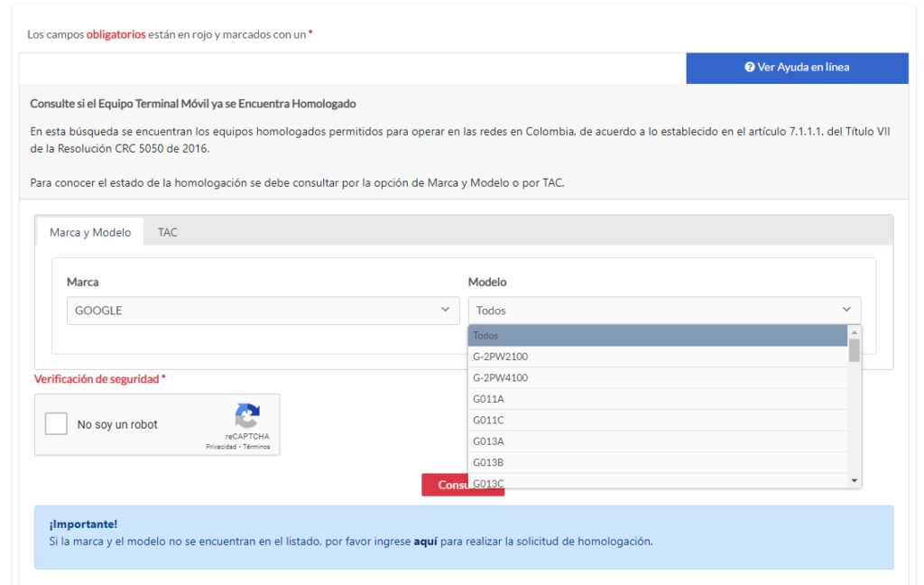Collapse the Modelo dropdown showing Todos
The height and width of the screenshot is (585, 924).
point(664,311)
